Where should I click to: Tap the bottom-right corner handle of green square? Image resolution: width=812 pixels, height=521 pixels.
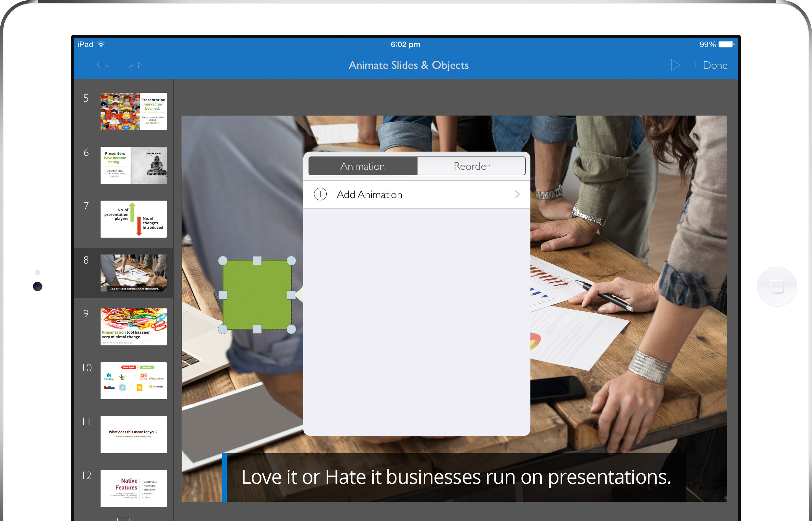pos(291,329)
